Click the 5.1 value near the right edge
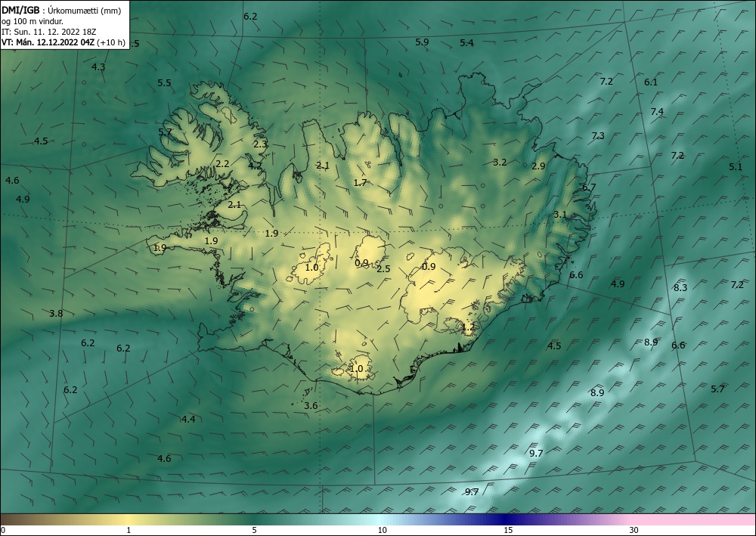 point(736,167)
